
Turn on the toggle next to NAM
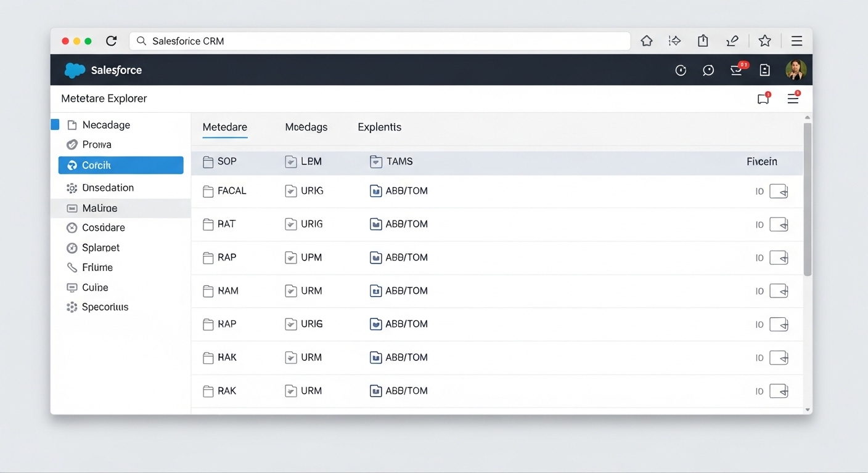[x=779, y=291]
